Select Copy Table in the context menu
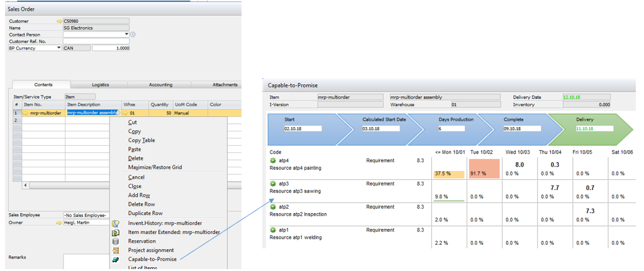644x271 pixels. [x=143, y=140]
